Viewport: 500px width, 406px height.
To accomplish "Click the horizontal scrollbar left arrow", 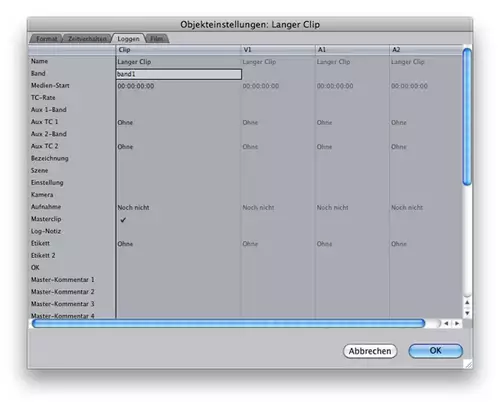I will 446,323.
